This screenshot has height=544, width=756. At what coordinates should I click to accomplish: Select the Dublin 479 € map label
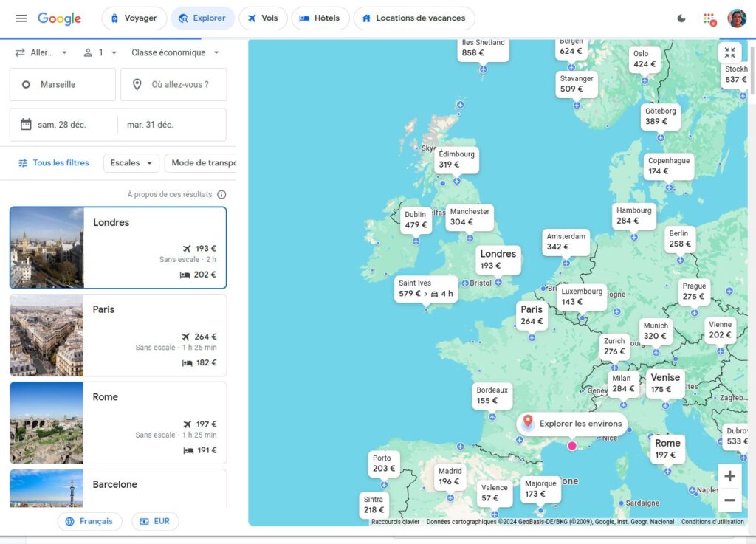tap(416, 220)
